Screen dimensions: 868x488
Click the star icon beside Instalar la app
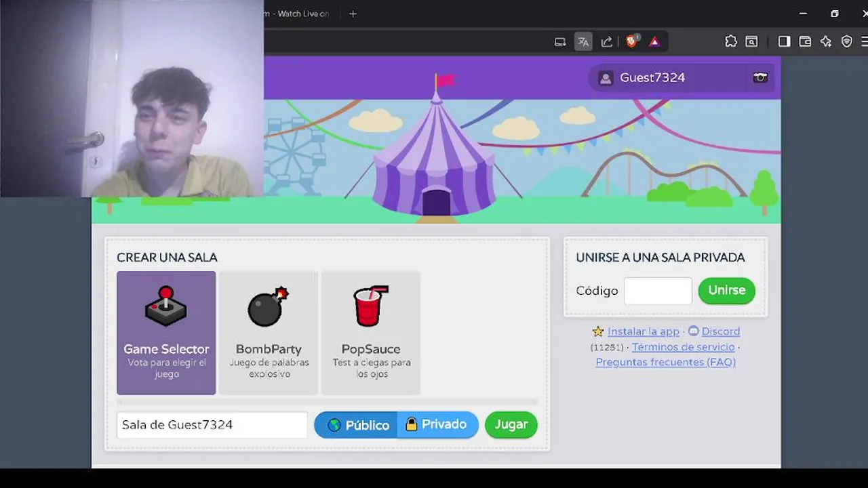tap(598, 331)
